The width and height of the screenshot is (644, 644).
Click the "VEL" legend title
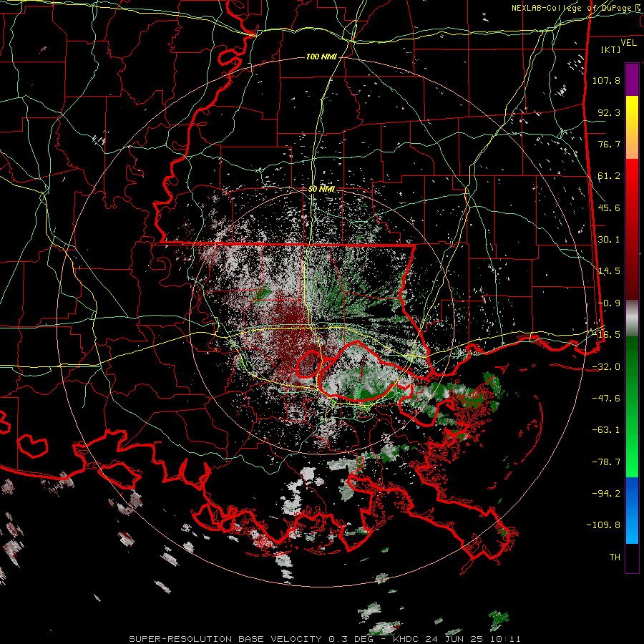(x=628, y=43)
